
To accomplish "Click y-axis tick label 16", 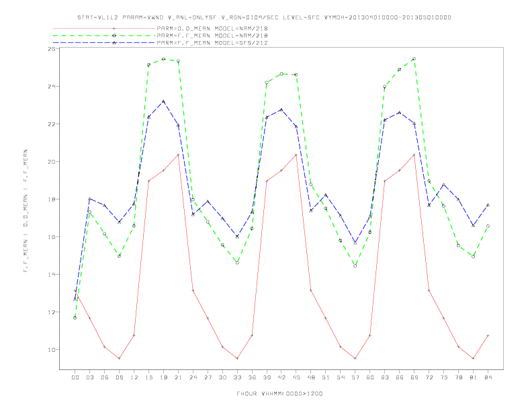I will (x=52, y=236).
